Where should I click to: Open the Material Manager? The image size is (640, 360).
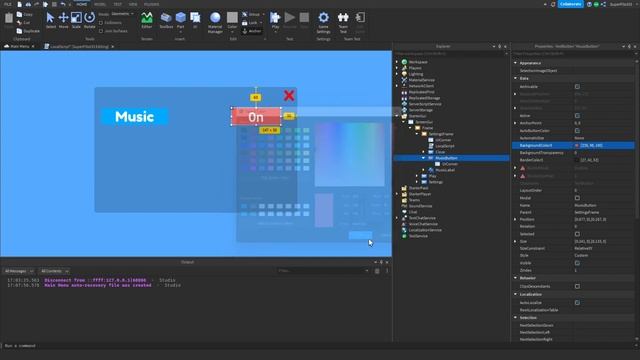point(215,22)
